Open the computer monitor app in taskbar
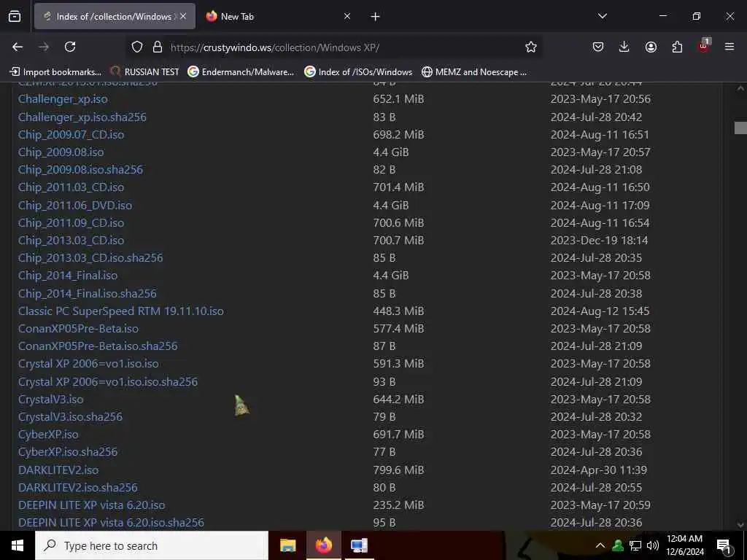 359,545
